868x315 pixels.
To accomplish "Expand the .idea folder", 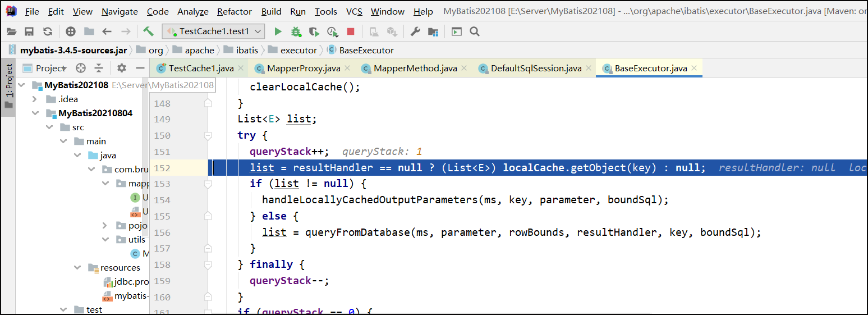I will click(35, 99).
